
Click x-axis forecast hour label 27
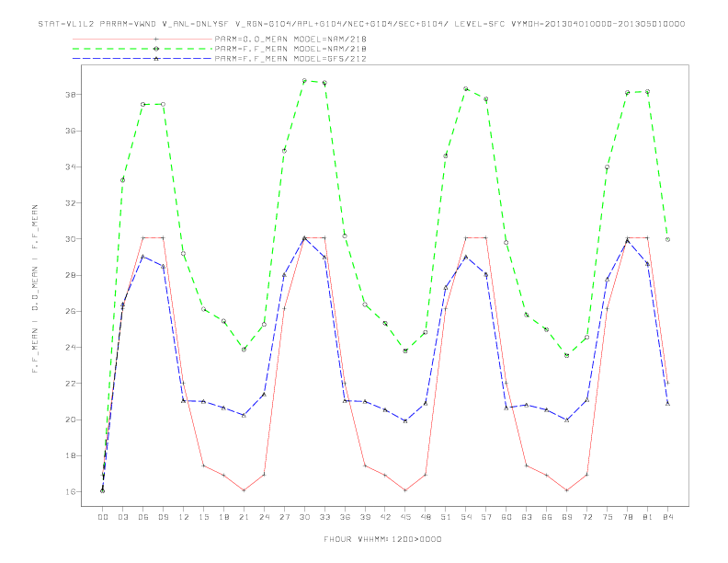285,517
